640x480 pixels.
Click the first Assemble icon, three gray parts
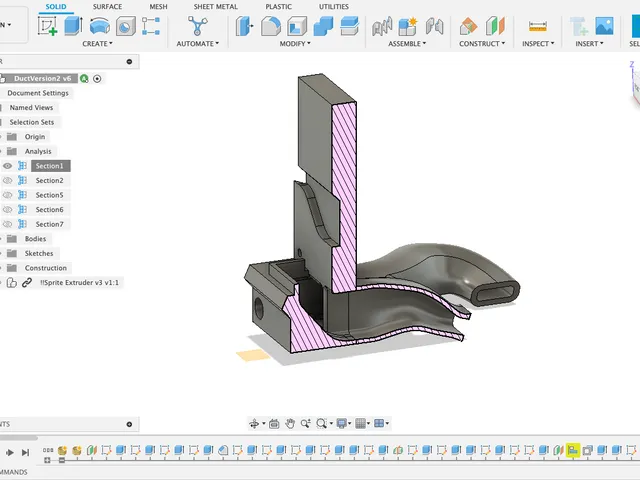point(382,27)
